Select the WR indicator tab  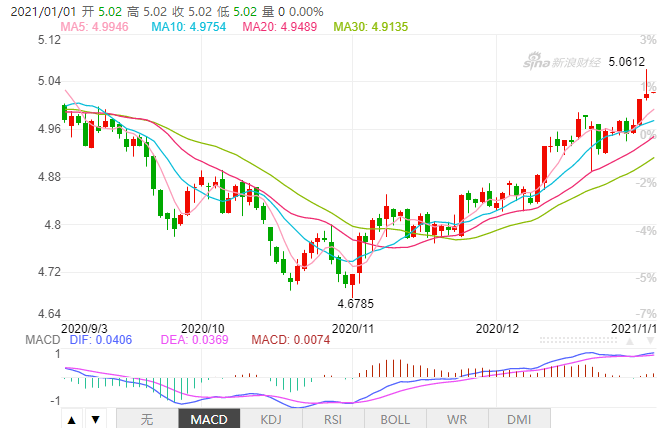click(x=457, y=419)
